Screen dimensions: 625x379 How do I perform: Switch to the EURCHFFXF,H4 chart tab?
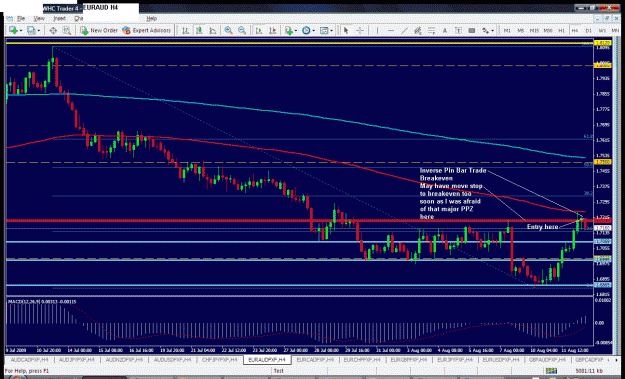(363, 359)
